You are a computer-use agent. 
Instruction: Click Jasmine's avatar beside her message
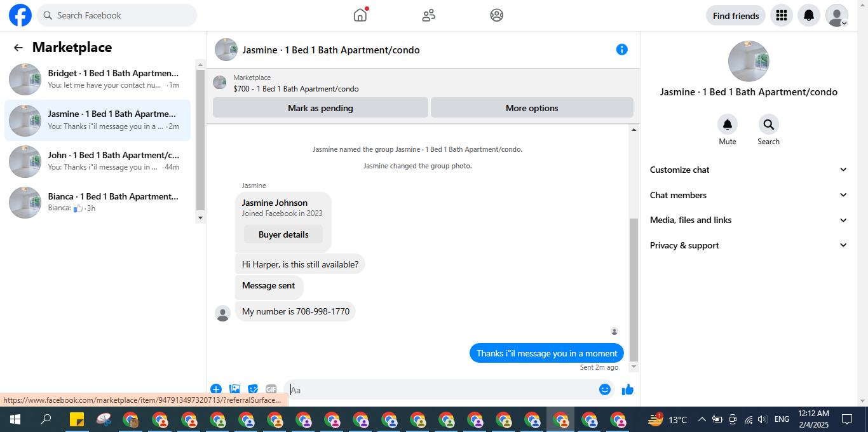[222, 313]
